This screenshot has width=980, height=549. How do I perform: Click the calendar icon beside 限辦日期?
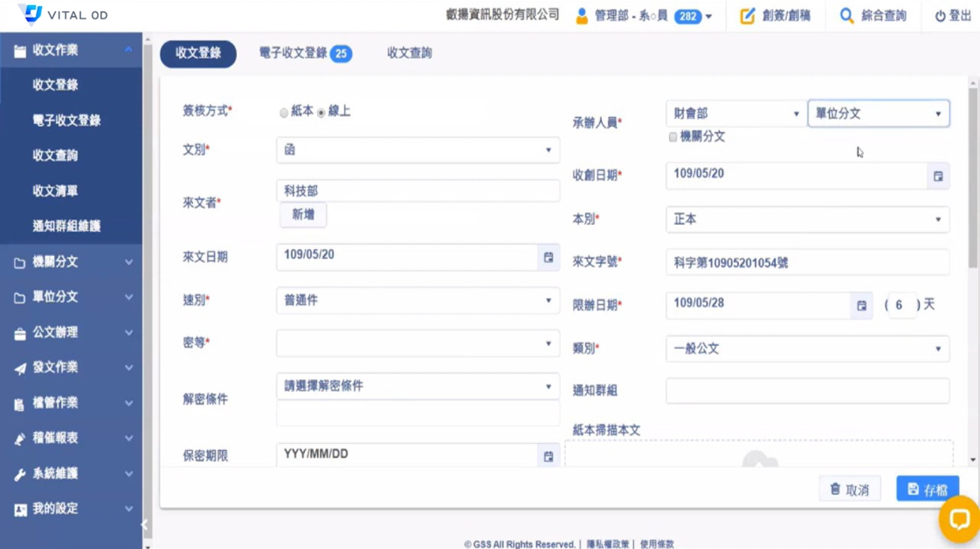click(x=861, y=305)
